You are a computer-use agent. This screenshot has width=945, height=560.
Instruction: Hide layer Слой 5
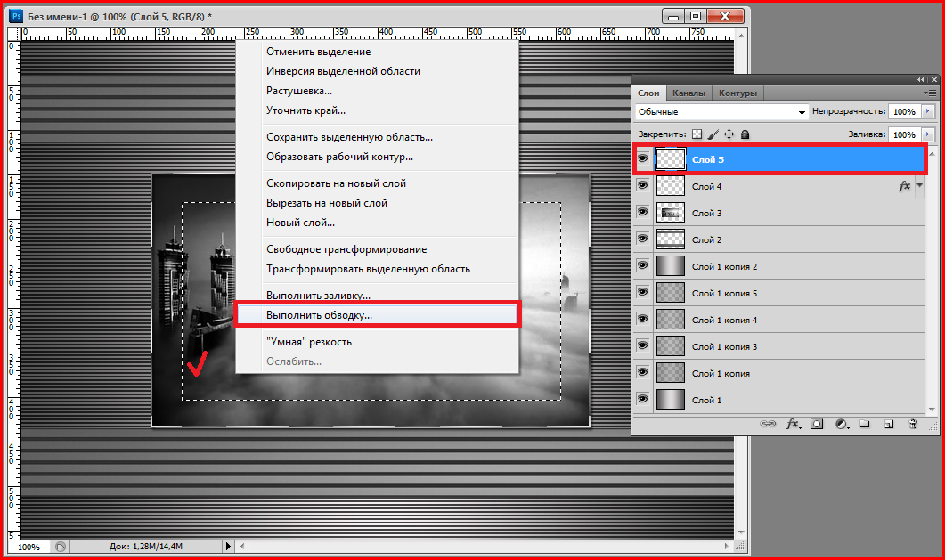click(642, 159)
